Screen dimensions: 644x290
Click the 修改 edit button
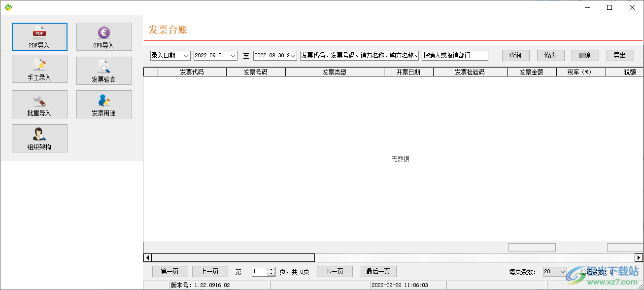pyautogui.click(x=550, y=55)
